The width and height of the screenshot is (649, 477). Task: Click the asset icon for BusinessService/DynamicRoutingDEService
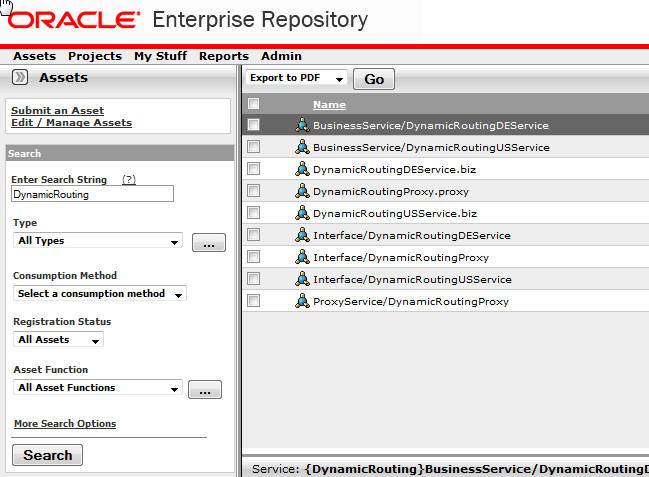[x=302, y=125]
